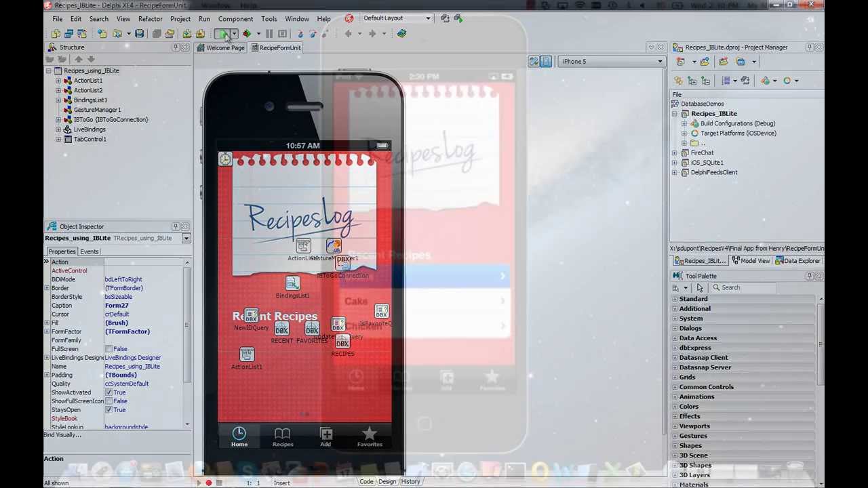The width and height of the screenshot is (868, 488).
Task: Switch to the Code view tab
Action: (x=366, y=482)
